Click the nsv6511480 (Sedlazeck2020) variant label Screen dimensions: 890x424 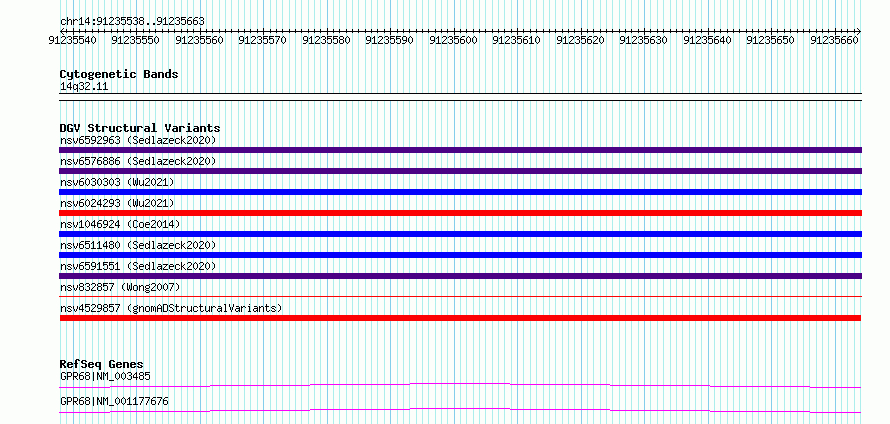coord(138,245)
